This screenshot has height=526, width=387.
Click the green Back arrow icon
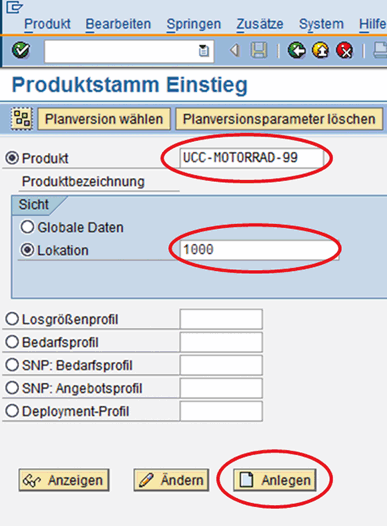(x=296, y=51)
